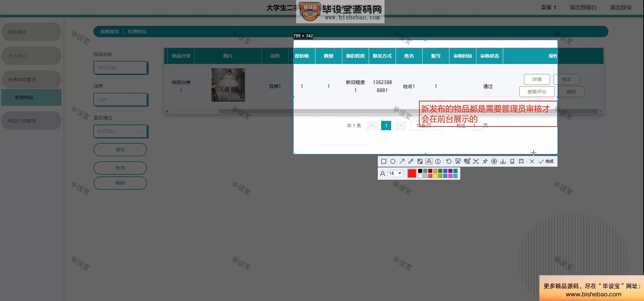Go to next page with > arrow
This screenshot has height=301, width=644.
(400, 126)
